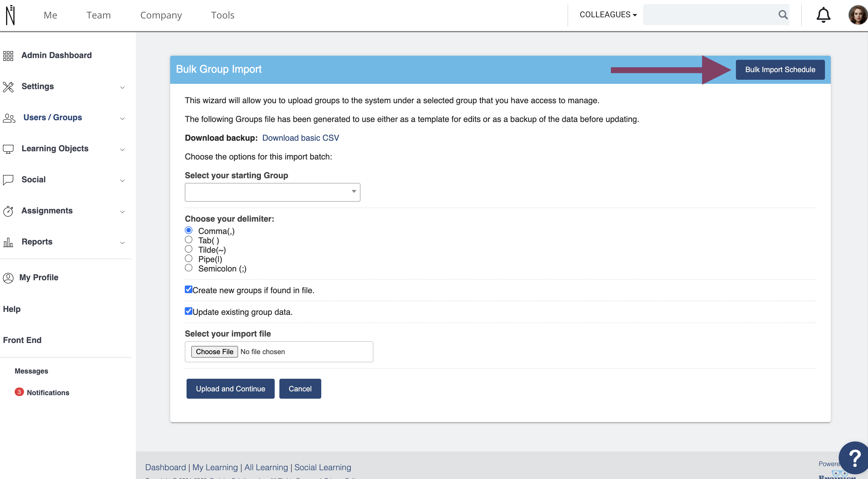This screenshot has width=868, height=479.
Task: Click the Admin Dashboard grid icon
Action: click(x=8, y=56)
